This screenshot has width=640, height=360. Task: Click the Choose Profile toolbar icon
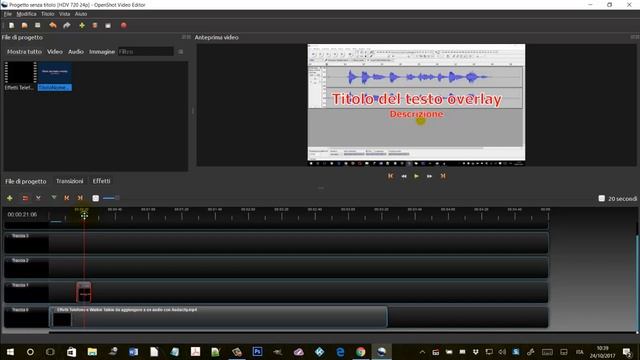(x=95, y=25)
